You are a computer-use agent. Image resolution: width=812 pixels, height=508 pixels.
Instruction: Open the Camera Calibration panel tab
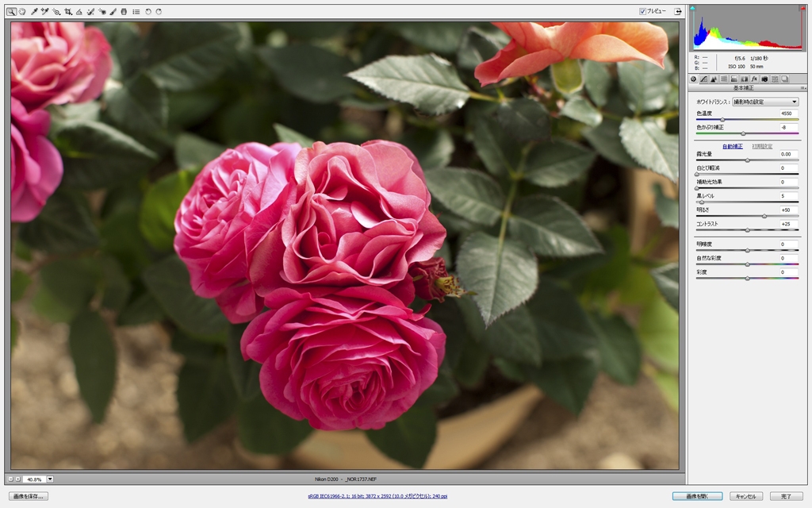(x=764, y=79)
